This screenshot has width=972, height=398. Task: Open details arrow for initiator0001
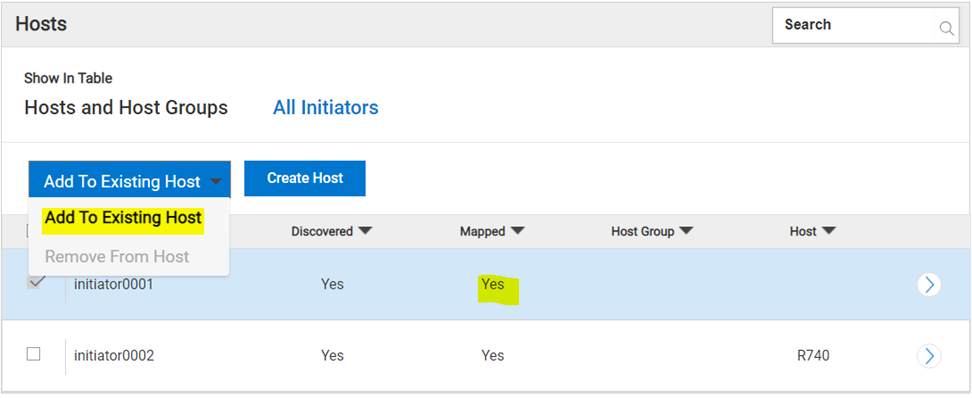(x=929, y=285)
